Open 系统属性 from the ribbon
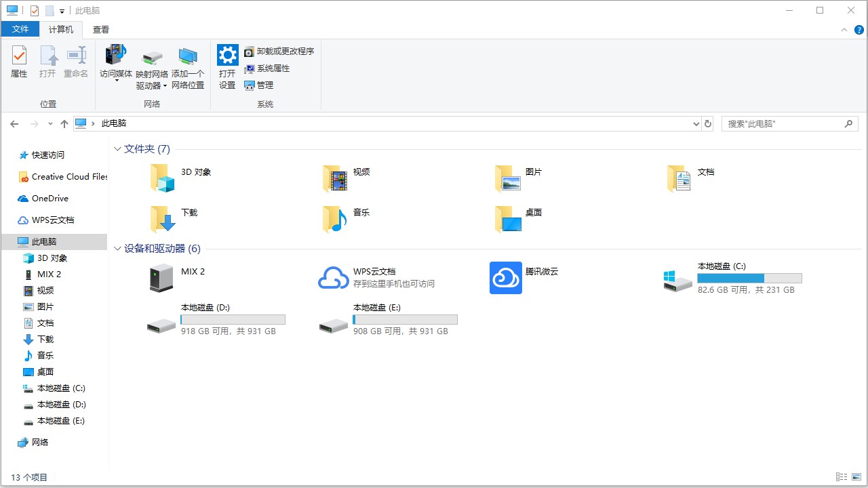The image size is (868, 488). click(x=267, y=68)
